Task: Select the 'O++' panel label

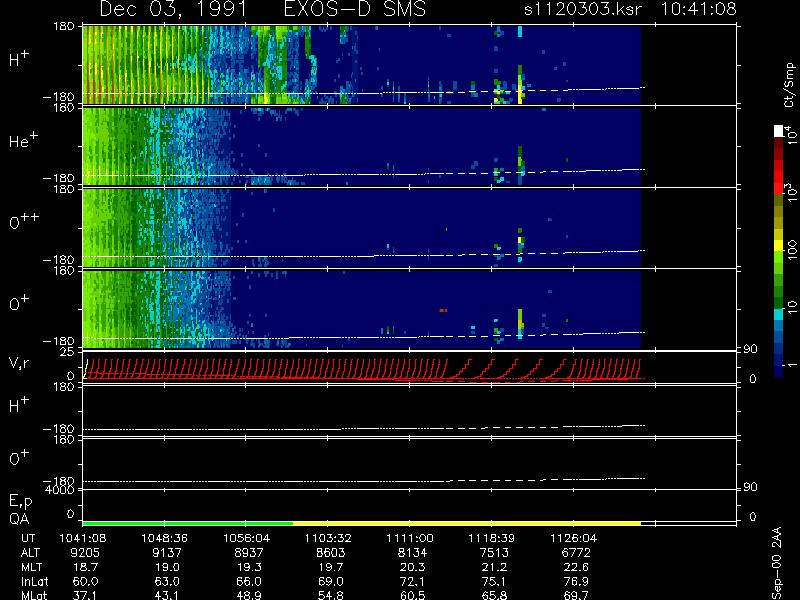Action: point(24,221)
